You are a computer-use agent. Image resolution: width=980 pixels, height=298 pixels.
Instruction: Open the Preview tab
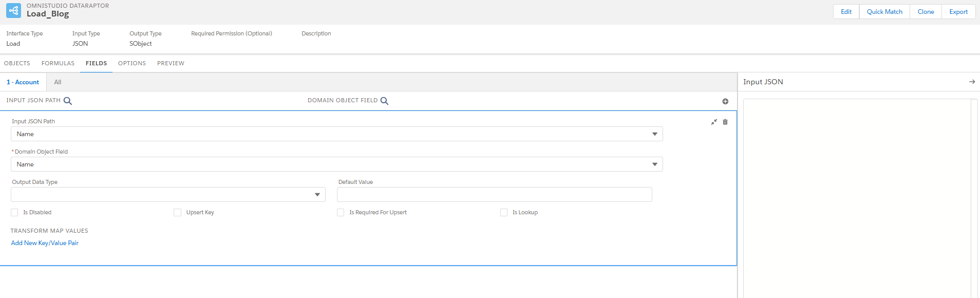pos(171,63)
